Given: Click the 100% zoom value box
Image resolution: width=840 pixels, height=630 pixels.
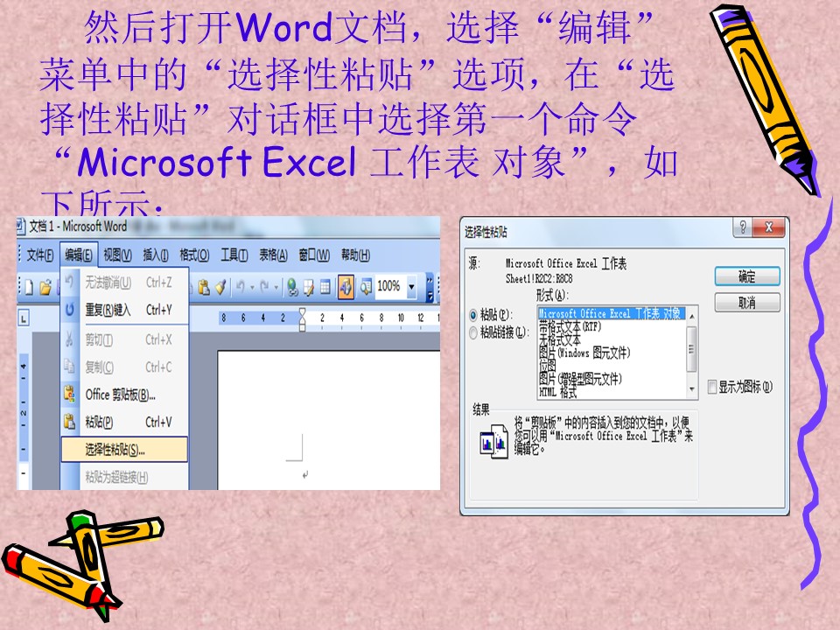Looking at the screenshot, I should point(389,287).
